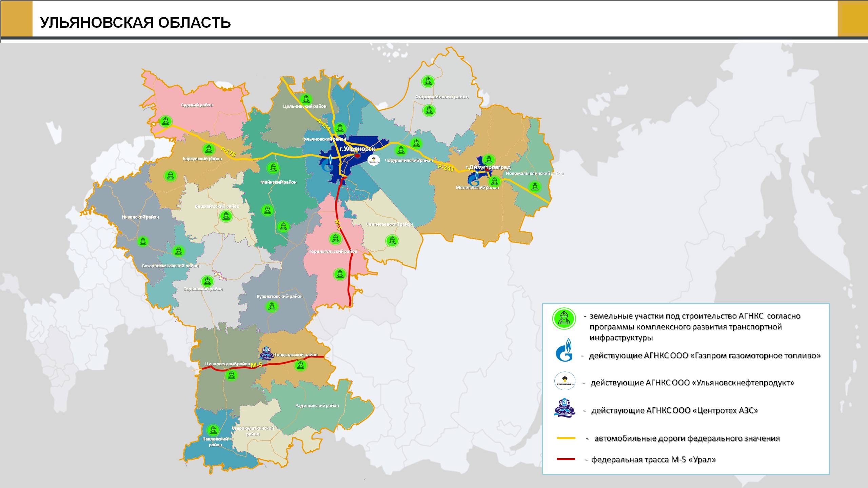This screenshot has height=488, width=868.
Task: Select the Мелекесский район label
Action: (477, 188)
